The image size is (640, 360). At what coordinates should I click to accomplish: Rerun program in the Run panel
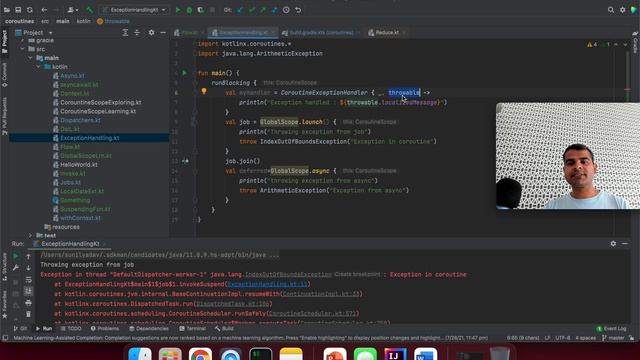point(16,256)
